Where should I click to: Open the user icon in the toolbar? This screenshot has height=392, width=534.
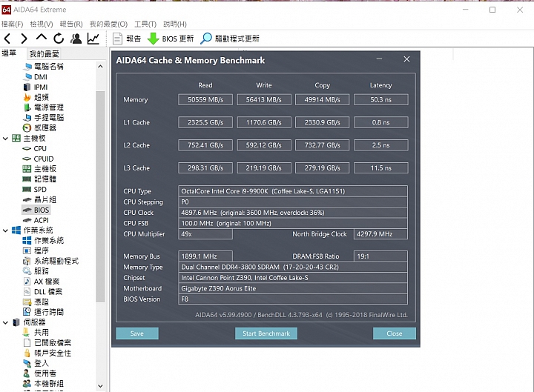click(76, 39)
